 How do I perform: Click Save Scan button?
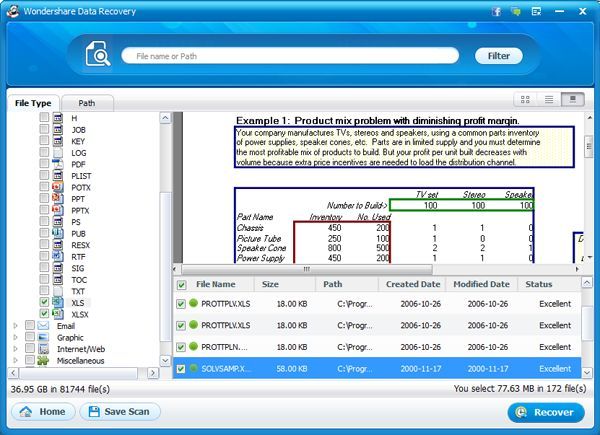click(120, 412)
